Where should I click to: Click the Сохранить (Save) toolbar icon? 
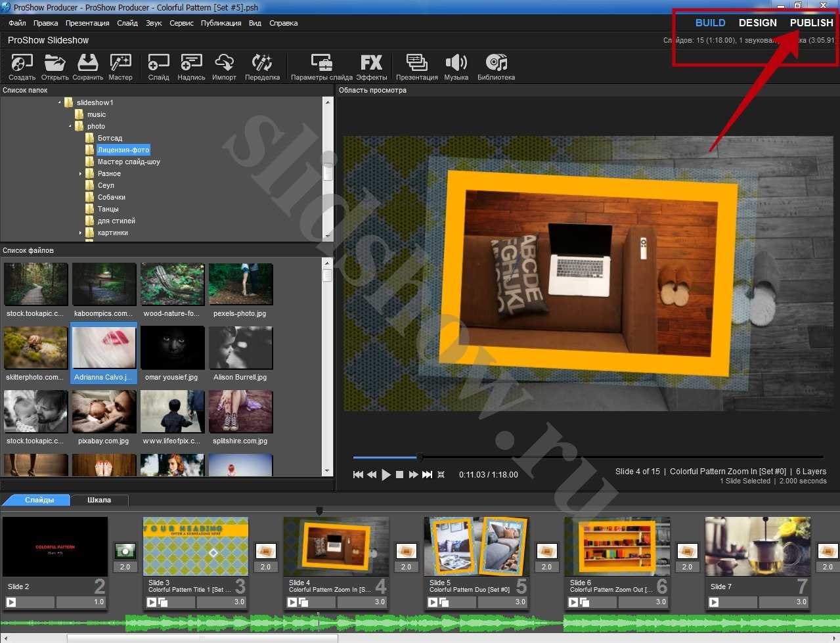(87, 64)
